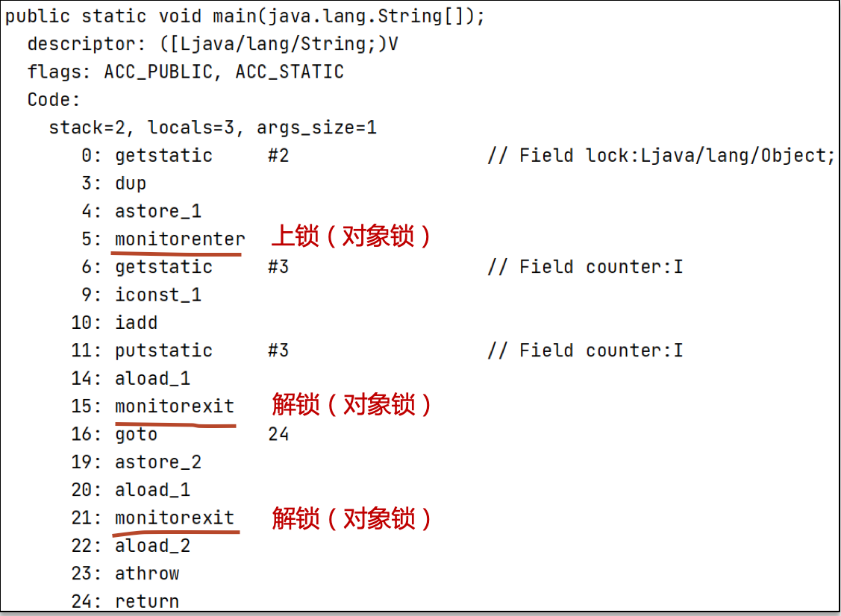
Task: Click the goto target value 24
Action: tap(278, 434)
